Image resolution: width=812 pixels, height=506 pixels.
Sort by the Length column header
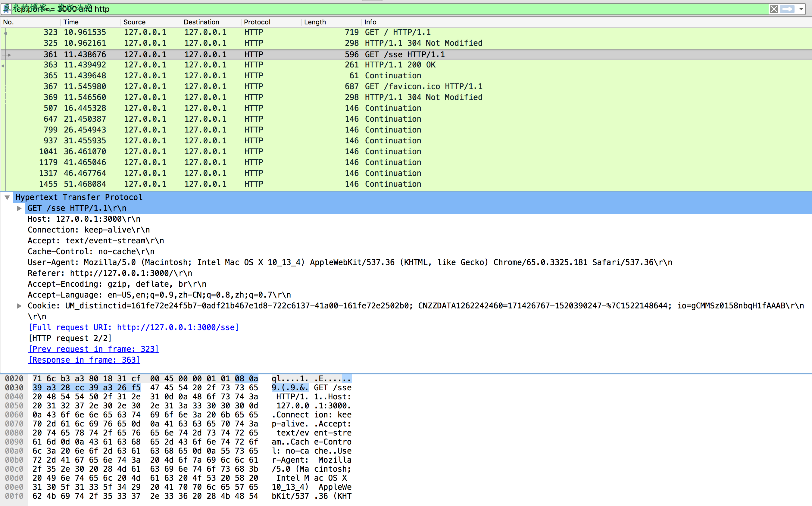314,22
